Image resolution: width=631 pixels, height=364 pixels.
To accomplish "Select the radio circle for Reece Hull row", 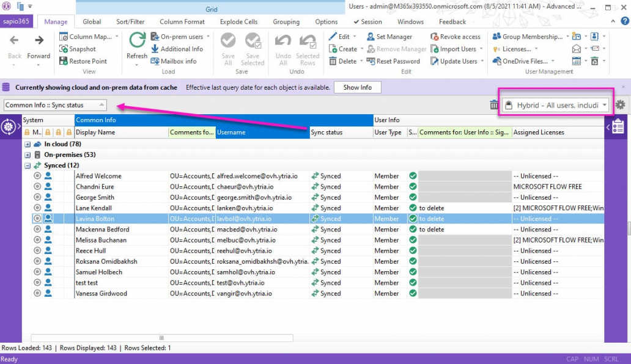I will tap(37, 250).
